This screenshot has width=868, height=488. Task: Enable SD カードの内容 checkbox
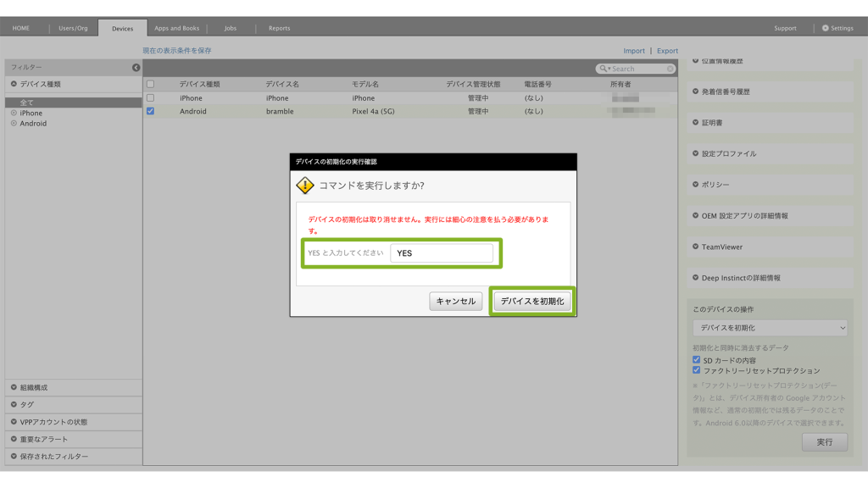click(x=697, y=360)
